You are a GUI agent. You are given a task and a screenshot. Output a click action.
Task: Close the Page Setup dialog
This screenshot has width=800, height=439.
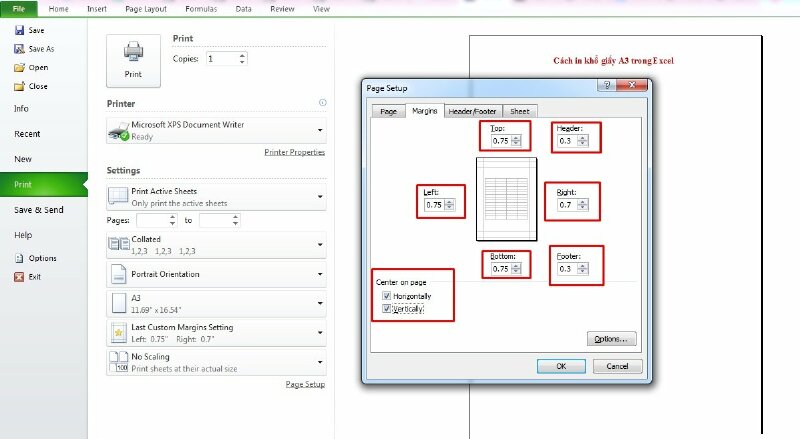coord(632,85)
